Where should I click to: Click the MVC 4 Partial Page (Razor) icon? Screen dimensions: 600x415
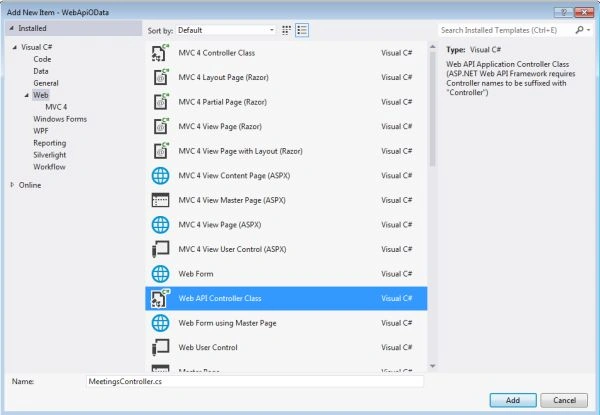(160, 102)
